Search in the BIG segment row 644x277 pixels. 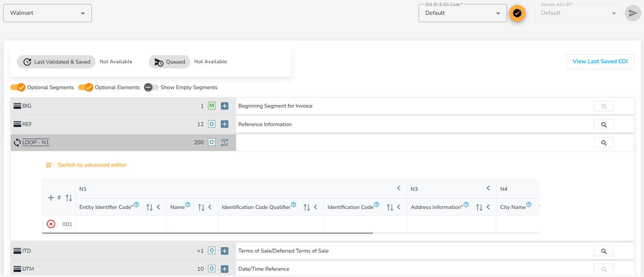(x=604, y=106)
